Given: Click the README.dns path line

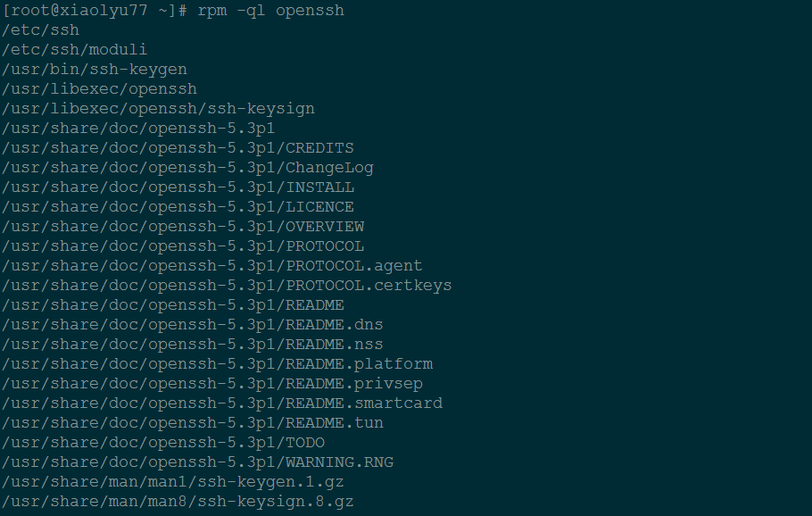Looking at the screenshot, I should (193, 325).
